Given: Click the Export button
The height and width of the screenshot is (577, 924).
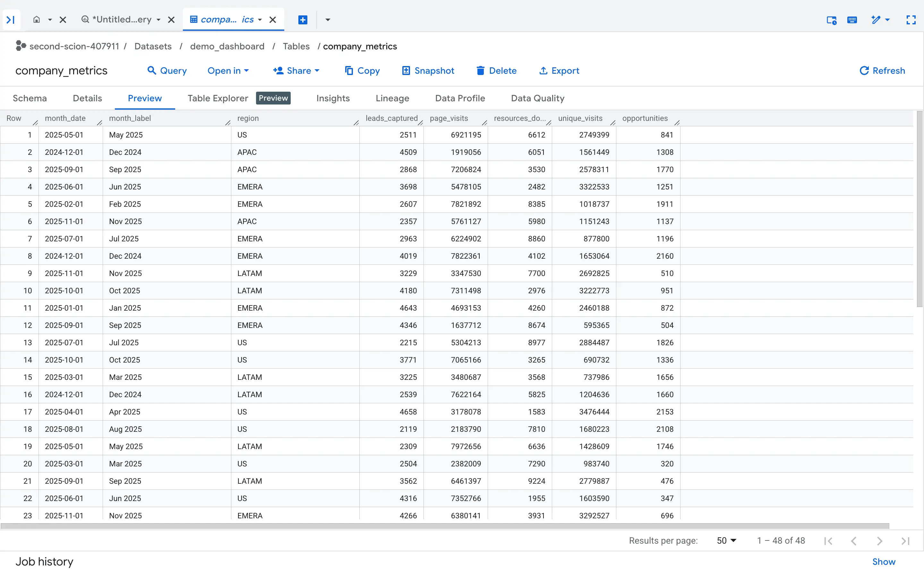Looking at the screenshot, I should point(559,71).
